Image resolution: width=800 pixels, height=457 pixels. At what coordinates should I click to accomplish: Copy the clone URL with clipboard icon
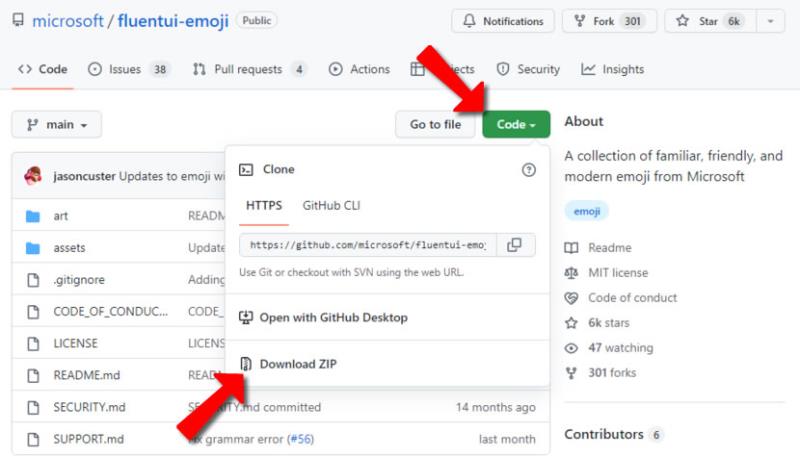point(515,245)
